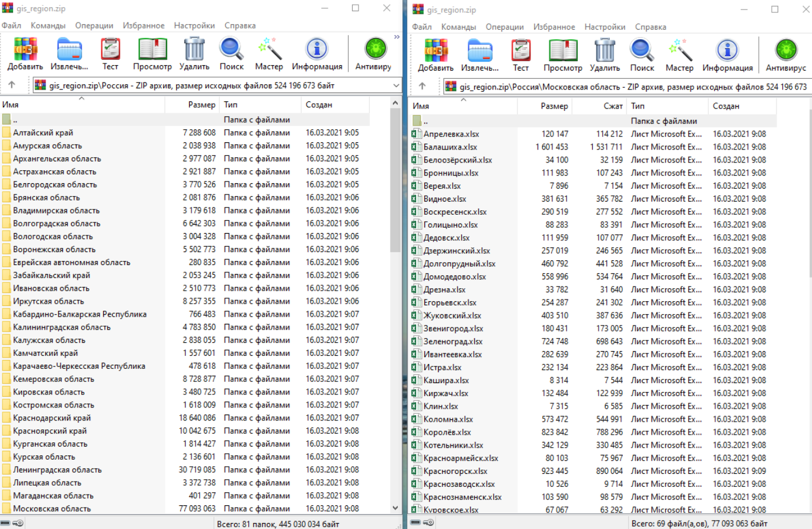Go up one level in right window
812x529 pixels.
(x=423, y=86)
